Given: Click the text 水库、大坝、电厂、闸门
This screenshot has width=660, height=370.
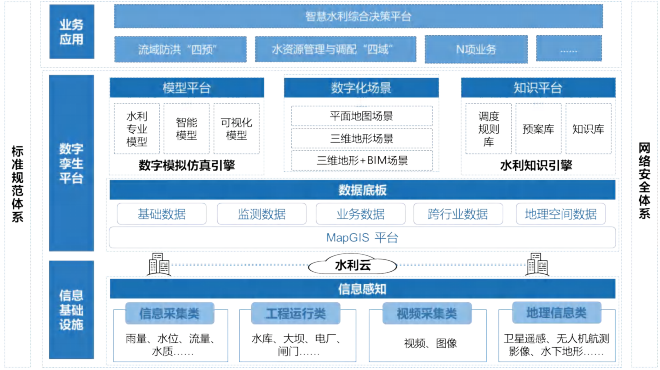Looking at the screenshot, I should click(296, 344).
